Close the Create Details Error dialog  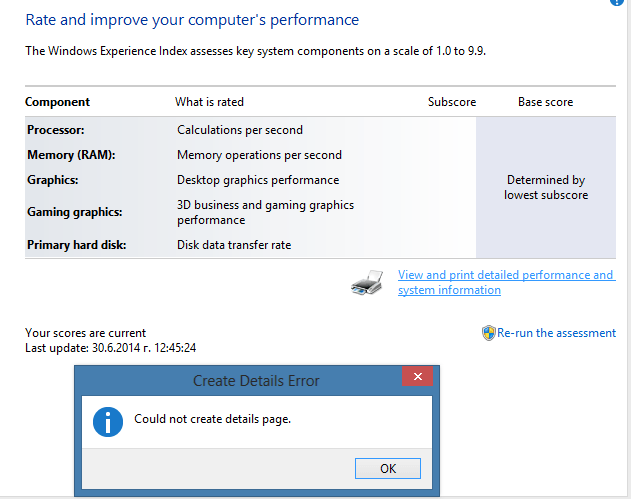click(x=418, y=377)
